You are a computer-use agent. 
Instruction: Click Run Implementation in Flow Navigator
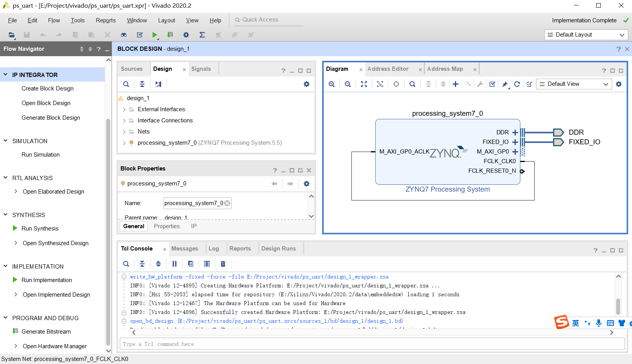coord(47,280)
